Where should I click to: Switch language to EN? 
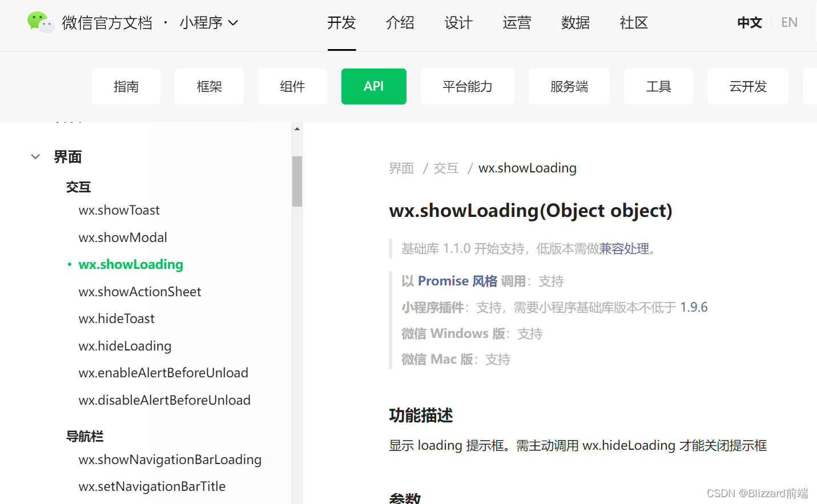789,23
